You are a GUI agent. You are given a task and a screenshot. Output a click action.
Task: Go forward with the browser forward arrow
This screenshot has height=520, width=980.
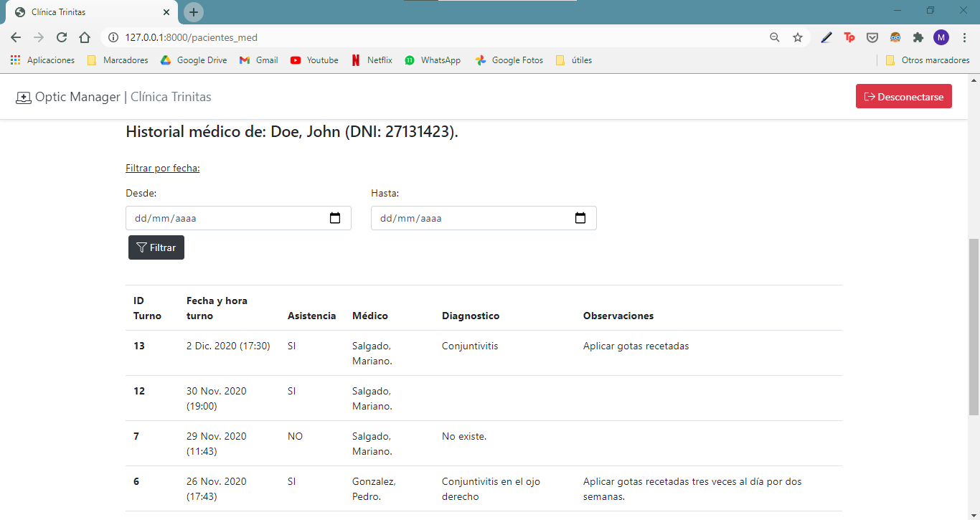(39, 37)
